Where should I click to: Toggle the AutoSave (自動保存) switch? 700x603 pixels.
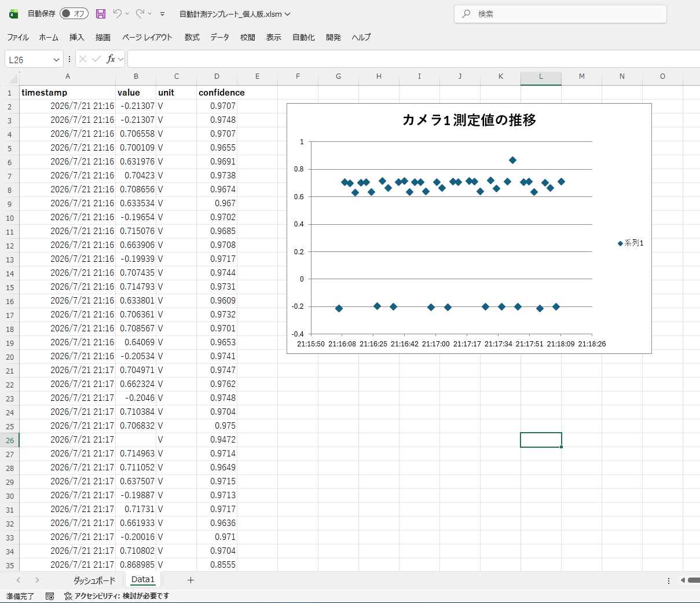click(x=74, y=13)
